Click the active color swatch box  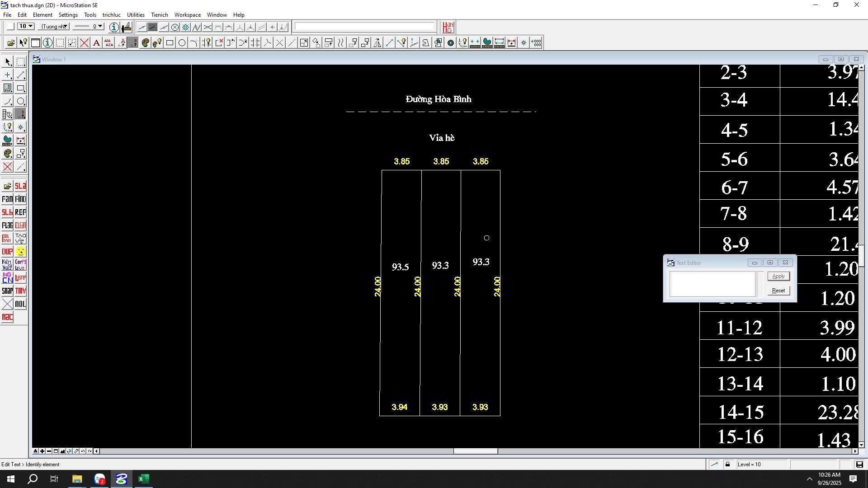click(10, 27)
